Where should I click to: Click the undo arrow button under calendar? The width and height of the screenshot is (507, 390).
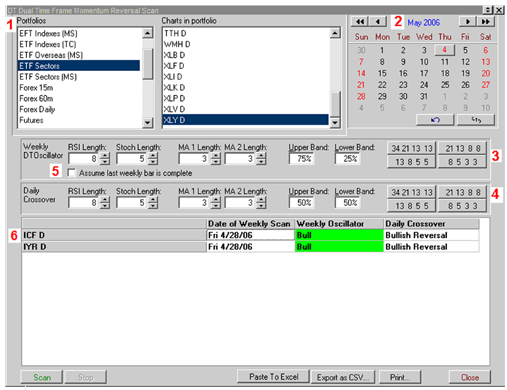coord(435,120)
